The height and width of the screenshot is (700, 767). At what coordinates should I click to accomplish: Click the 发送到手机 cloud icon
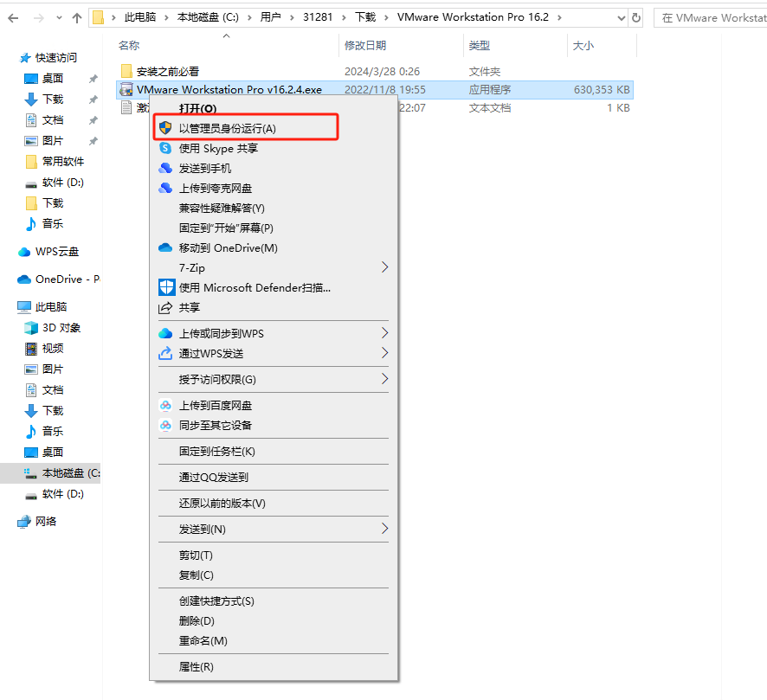click(x=165, y=168)
